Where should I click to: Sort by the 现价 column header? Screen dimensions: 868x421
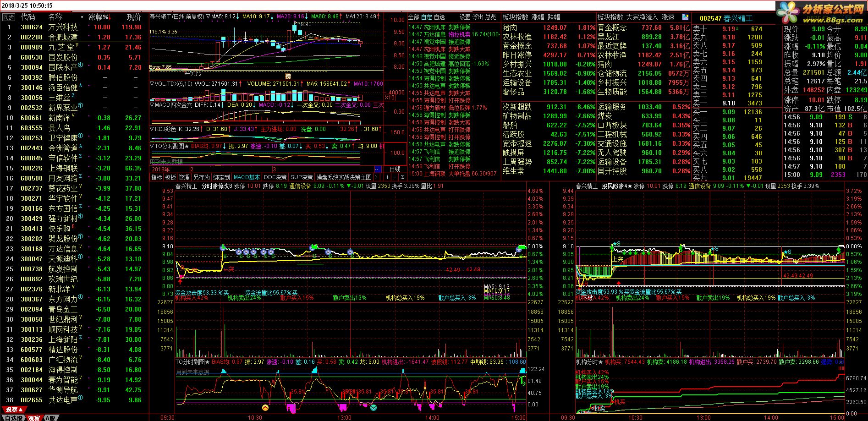point(134,17)
